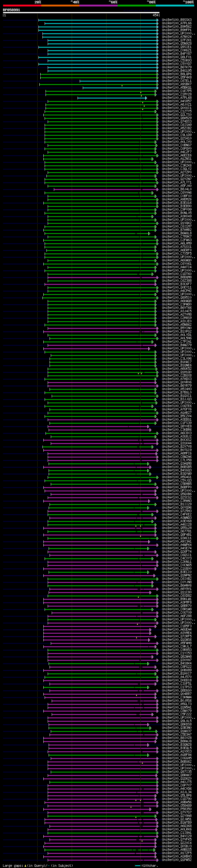Click the UniRef100_A7LYT1 label
Screen dimensions: 197x868
point(177,182)
